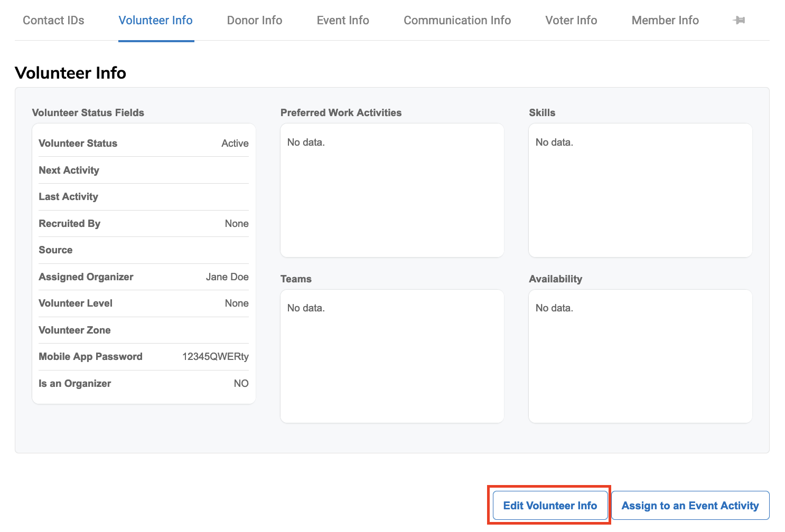Click the Volunteer Zone label
The width and height of the screenshot is (785, 532).
click(x=75, y=330)
